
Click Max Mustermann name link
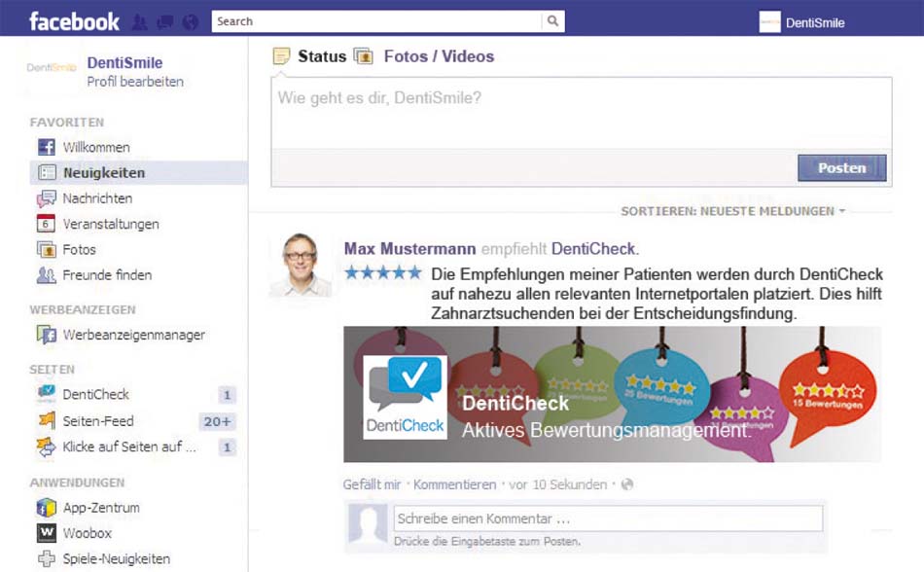409,249
